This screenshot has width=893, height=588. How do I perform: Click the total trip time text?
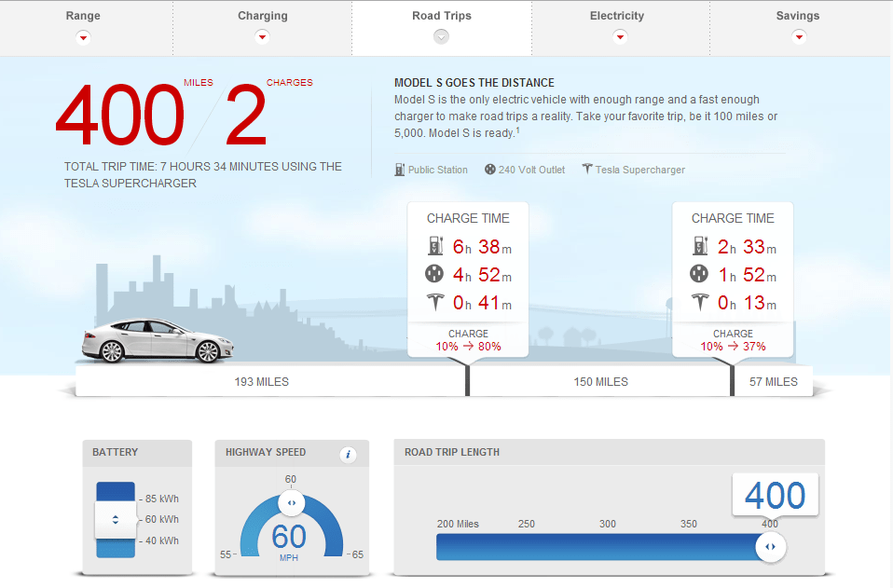click(203, 175)
